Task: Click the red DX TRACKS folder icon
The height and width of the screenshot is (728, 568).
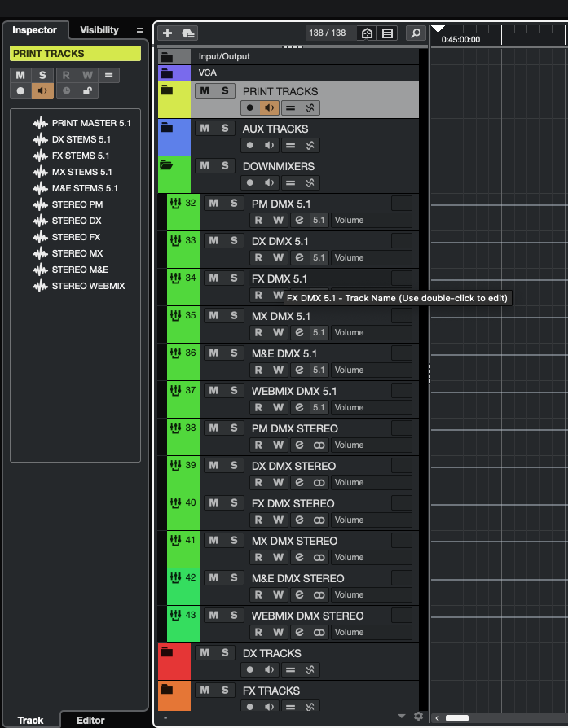Action: 167,651
